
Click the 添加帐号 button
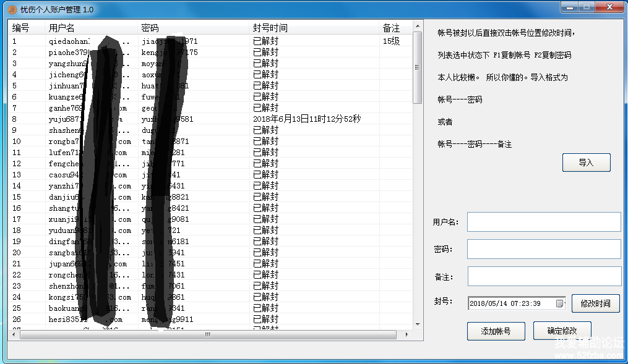tap(496, 331)
